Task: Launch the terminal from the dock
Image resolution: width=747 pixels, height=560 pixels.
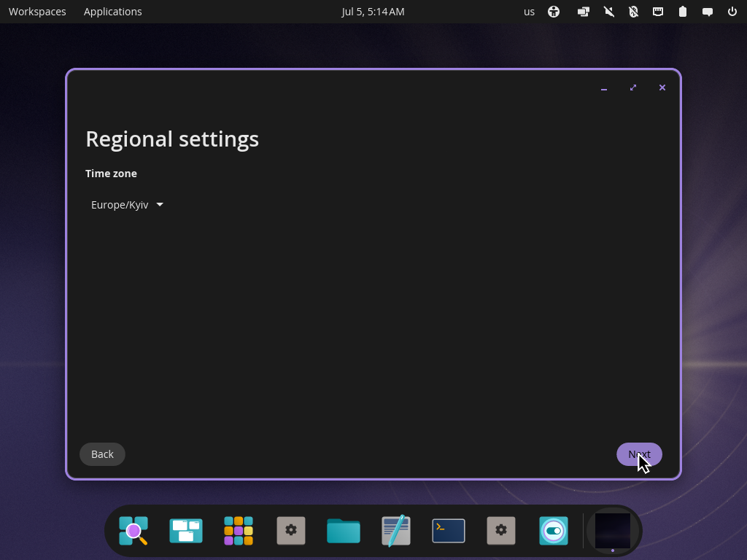Action: click(449, 531)
